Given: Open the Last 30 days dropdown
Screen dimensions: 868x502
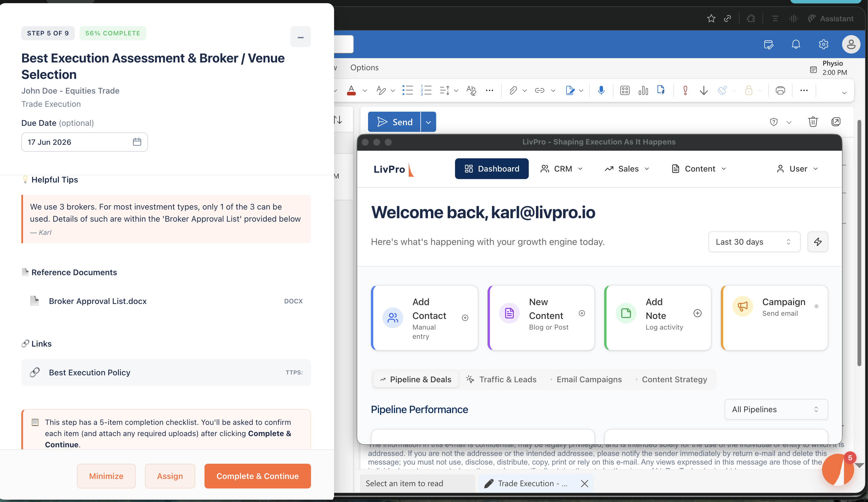Looking at the screenshot, I should point(754,242).
